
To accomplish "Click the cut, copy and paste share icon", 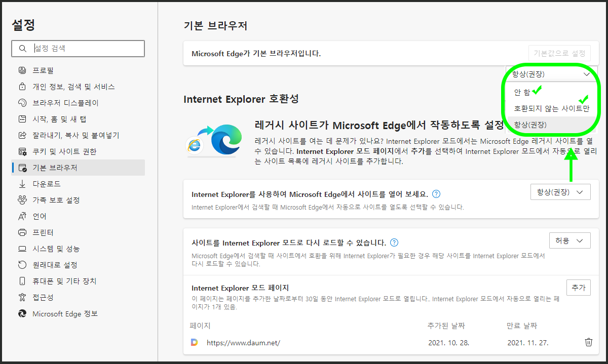I will pyautogui.click(x=22, y=135).
